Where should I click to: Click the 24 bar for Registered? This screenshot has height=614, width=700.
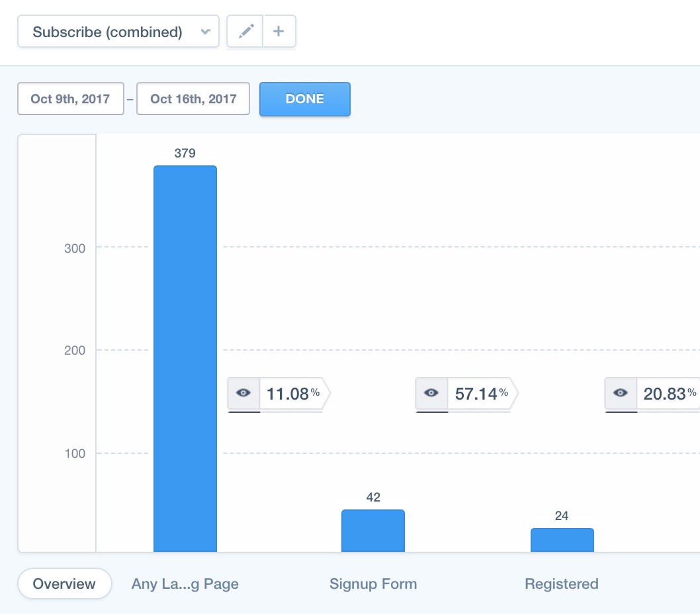tap(562, 540)
